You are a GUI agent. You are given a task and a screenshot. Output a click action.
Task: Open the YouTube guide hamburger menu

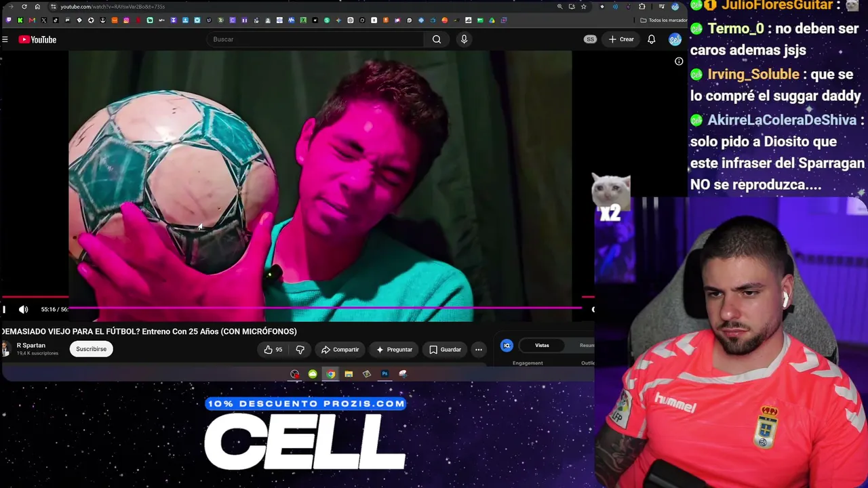tap(5, 39)
